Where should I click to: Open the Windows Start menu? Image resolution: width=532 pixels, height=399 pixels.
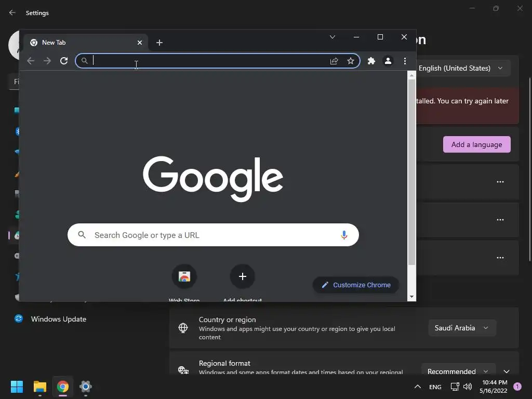[17, 387]
